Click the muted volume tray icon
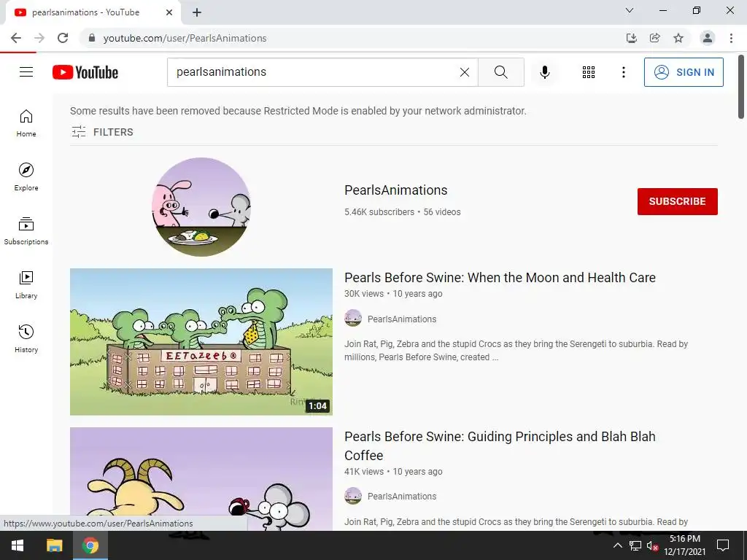747x560 pixels. pyautogui.click(x=652, y=545)
